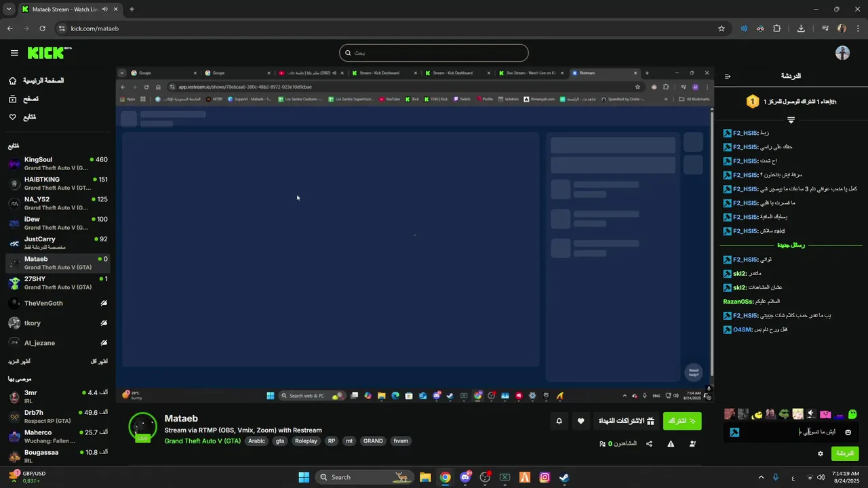
Task: Open Chrome media control icon
Action: tap(825, 28)
